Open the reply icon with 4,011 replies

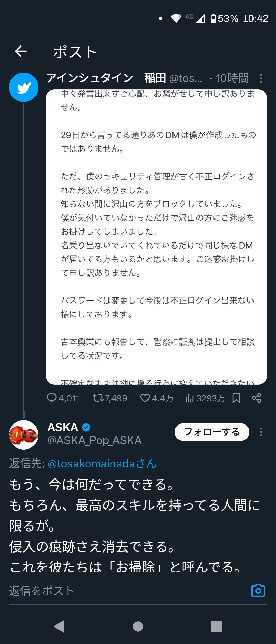coord(52,398)
